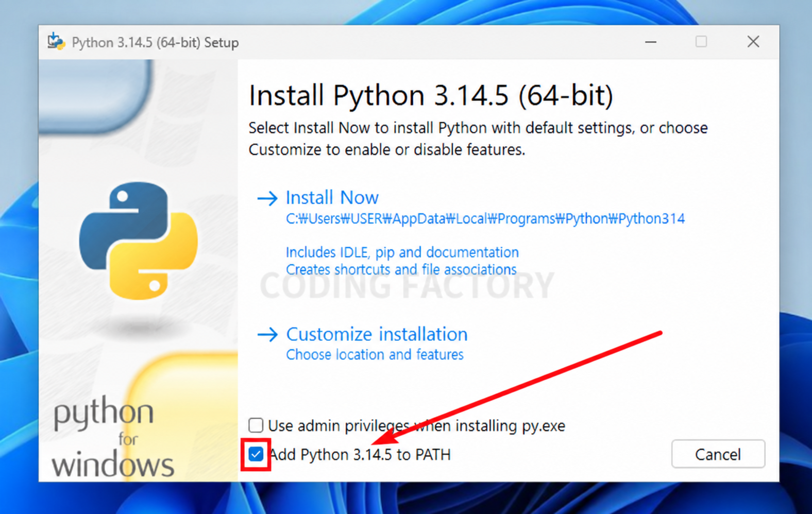Click the Install Now arrow icon
This screenshot has height=514, width=812.
pyautogui.click(x=267, y=198)
